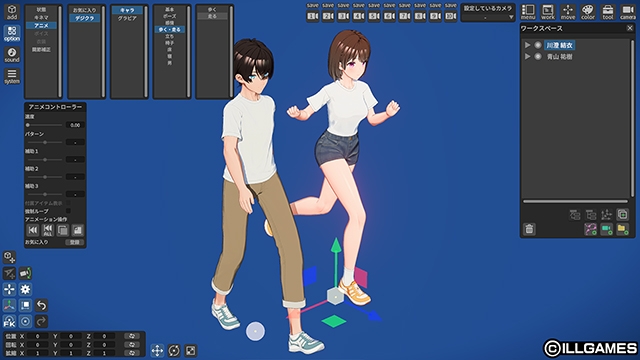Select camera save slot 5
The height and width of the screenshot is (360, 640).
[x=374, y=16]
